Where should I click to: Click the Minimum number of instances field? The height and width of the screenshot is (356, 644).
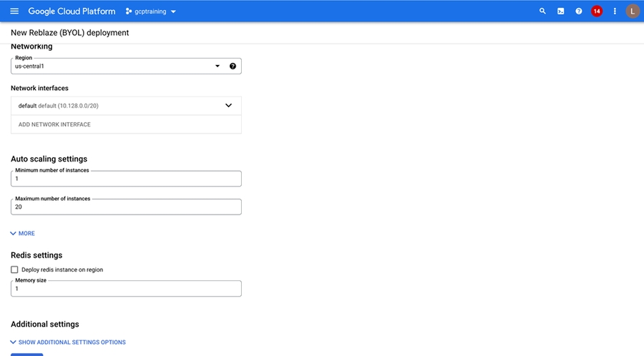point(126,179)
